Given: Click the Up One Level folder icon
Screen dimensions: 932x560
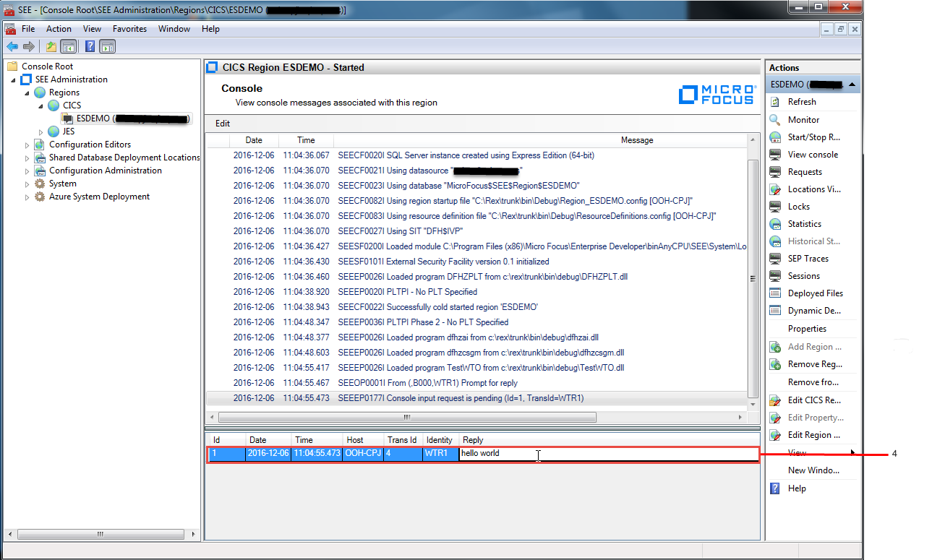Looking at the screenshot, I should tap(51, 47).
